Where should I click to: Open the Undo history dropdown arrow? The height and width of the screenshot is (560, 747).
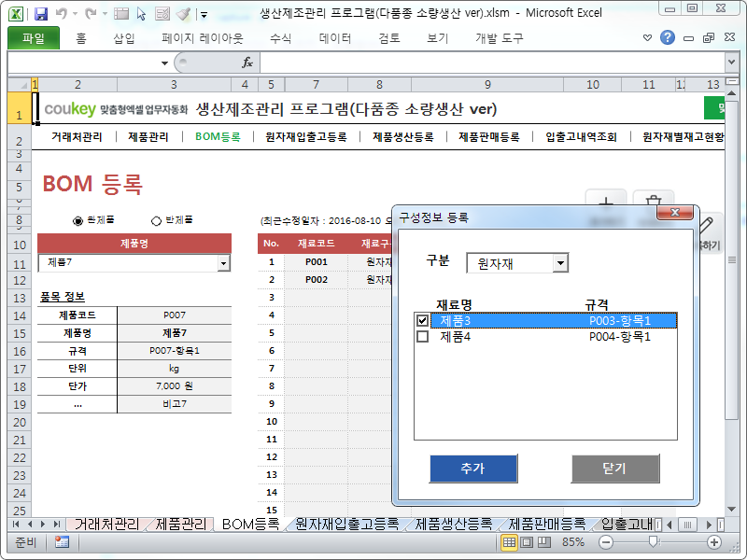[75, 14]
